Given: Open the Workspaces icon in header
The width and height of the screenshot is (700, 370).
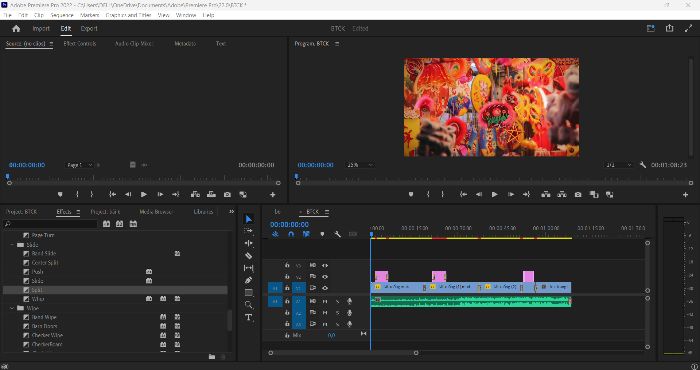Looking at the screenshot, I should [x=650, y=28].
